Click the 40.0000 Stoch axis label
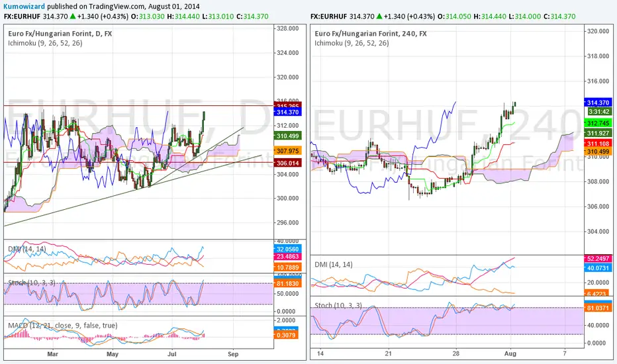Image resolution: width=617 pixels, height=364 pixels. pos(598,326)
